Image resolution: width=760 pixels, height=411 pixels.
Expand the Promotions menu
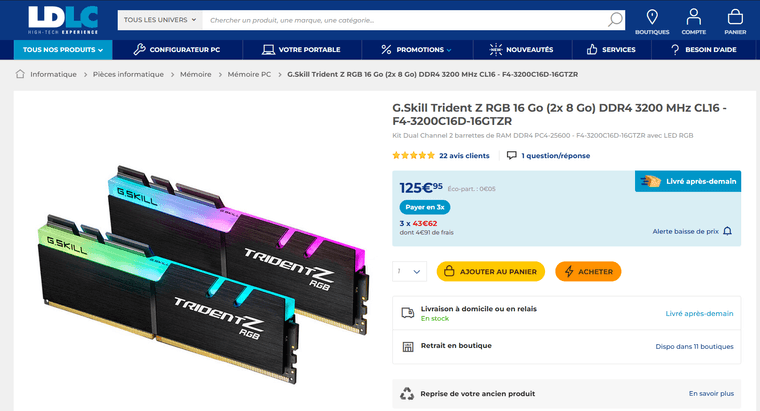point(417,49)
